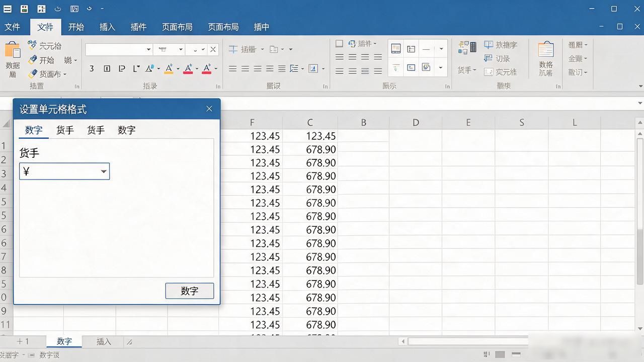The width and height of the screenshot is (644, 362).
Task: Click the vertical scrollbar down arrow
Action: click(x=640, y=329)
